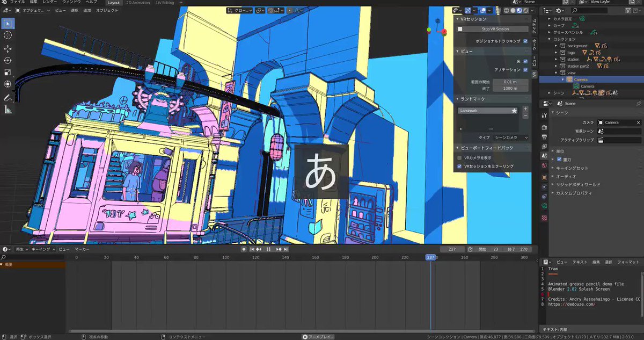Select the Move tool
The width and height of the screenshot is (644, 340).
tap(8, 49)
